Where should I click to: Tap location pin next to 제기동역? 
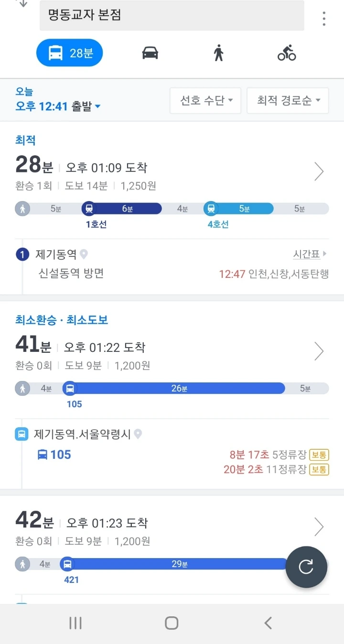[x=84, y=254]
